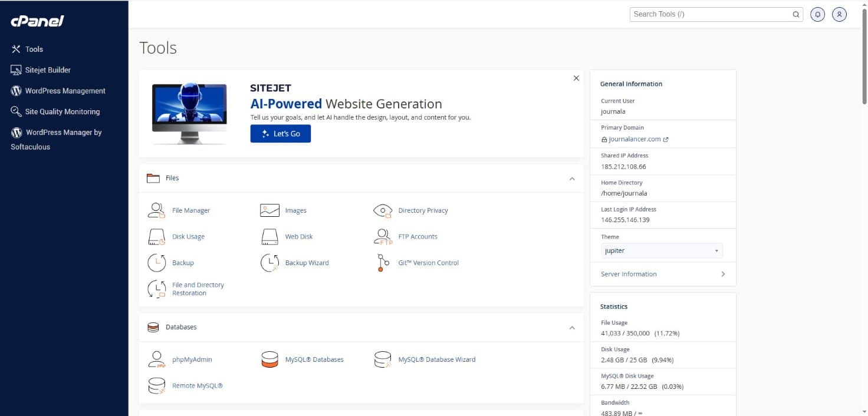Click the notifications bell icon
The height and width of the screenshot is (416, 868).
coord(817,14)
